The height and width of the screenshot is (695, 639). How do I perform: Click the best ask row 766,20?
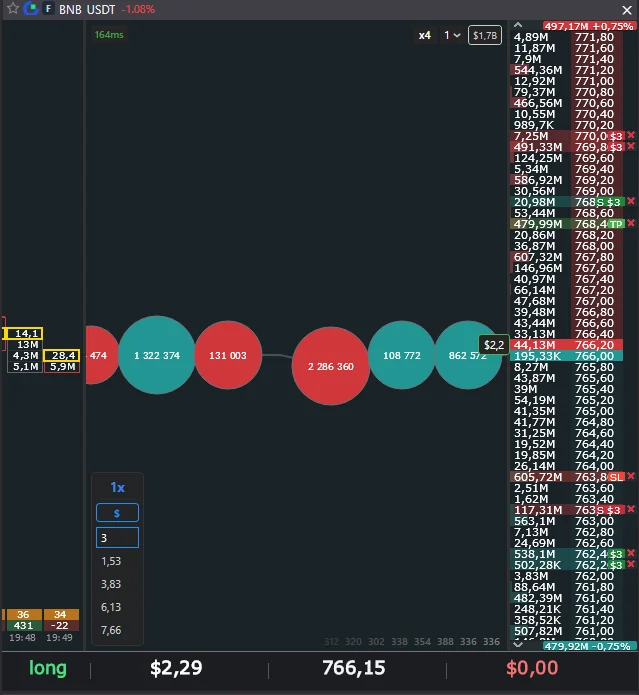tap(566, 345)
